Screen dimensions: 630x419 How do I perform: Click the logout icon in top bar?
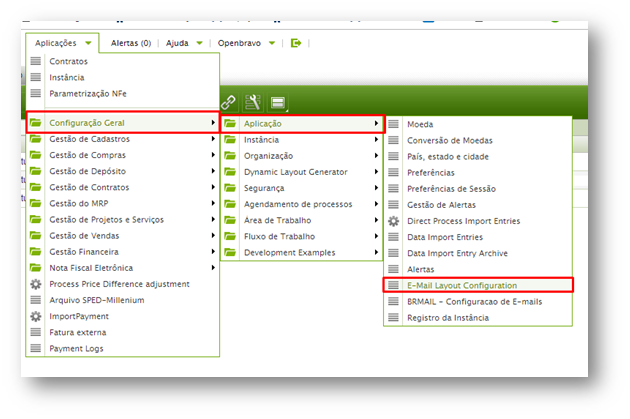pos(295,43)
